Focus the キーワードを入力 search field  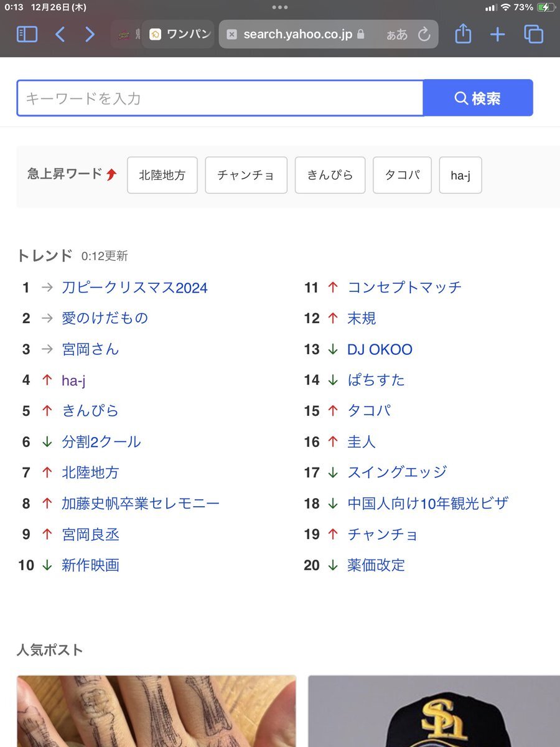point(220,98)
